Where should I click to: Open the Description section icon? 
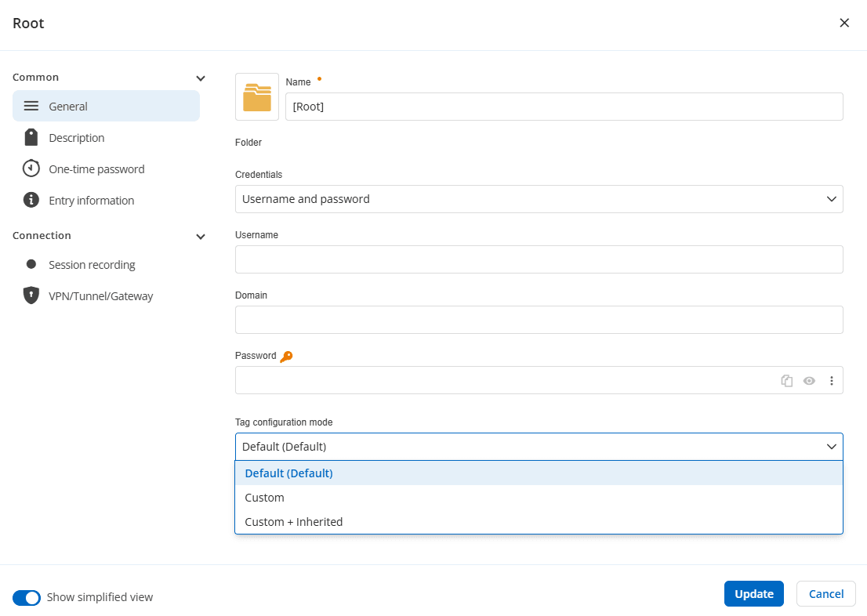tap(30, 137)
